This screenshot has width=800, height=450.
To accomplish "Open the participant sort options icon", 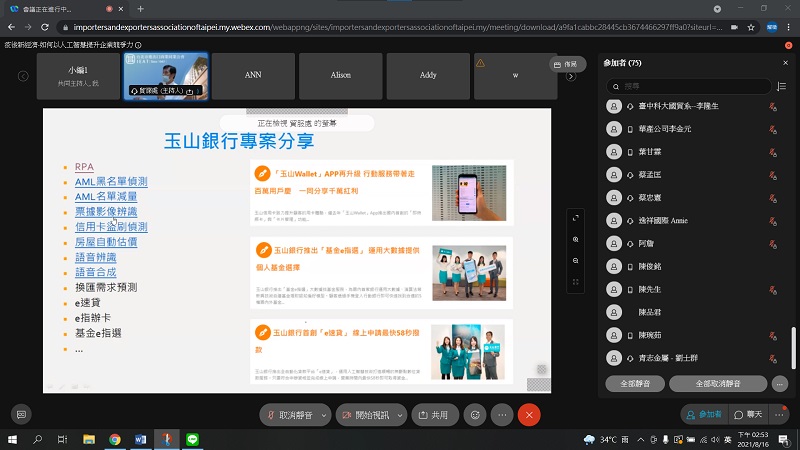I will (782, 86).
